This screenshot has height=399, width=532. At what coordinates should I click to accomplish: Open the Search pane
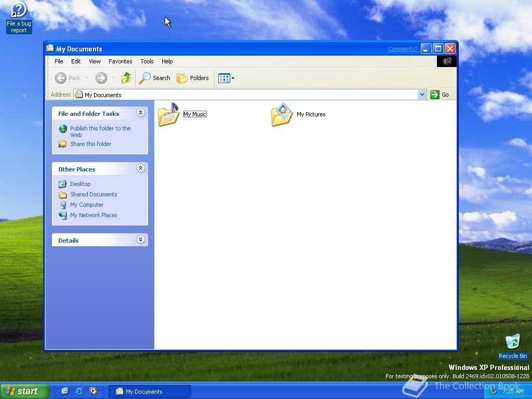click(x=155, y=78)
